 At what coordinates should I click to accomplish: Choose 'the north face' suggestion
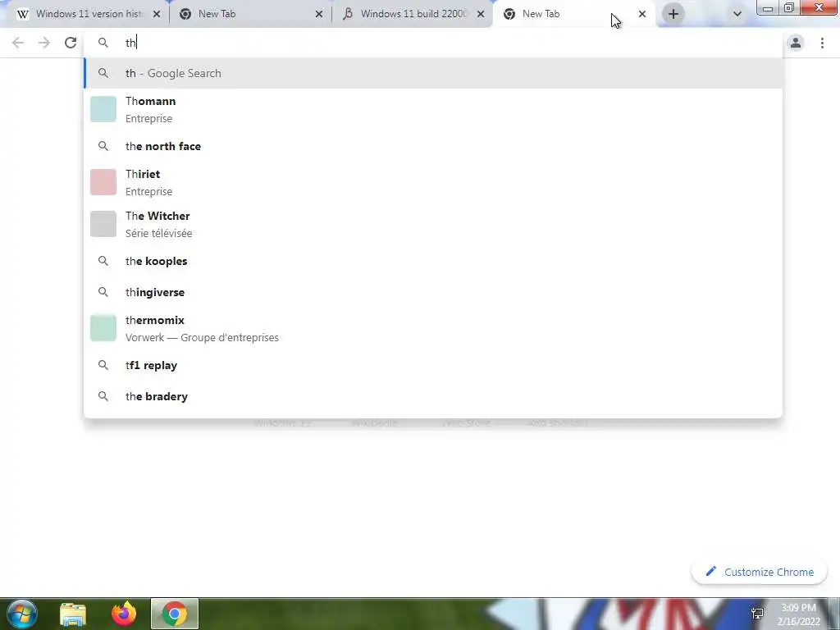pos(433,146)
